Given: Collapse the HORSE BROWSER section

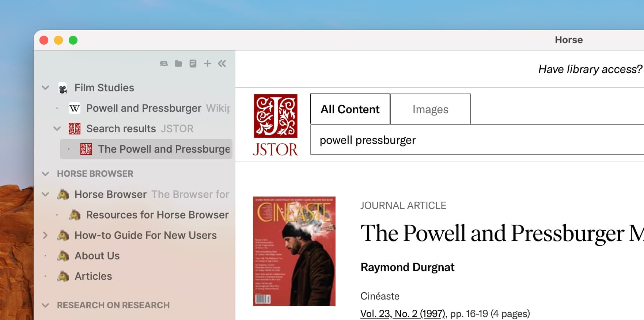Looking at the screenshot, I should pos(45,174).
